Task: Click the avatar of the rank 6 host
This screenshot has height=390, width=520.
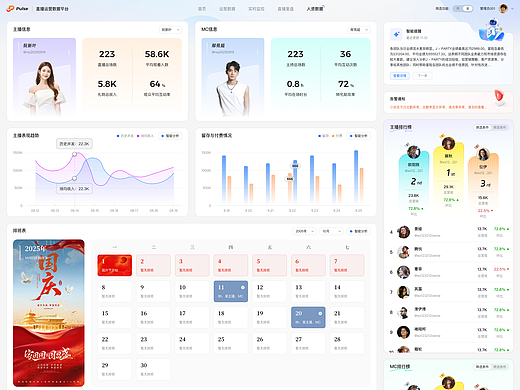Action: (404, 272)
